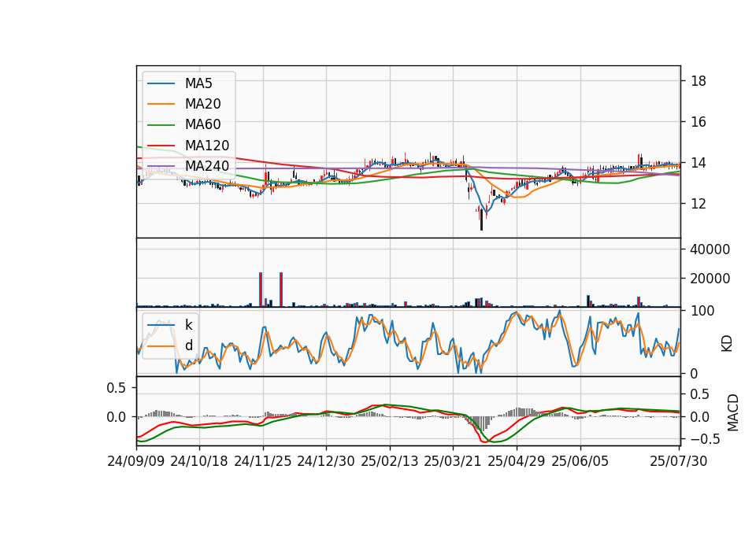Click the 'd' legend label in KD panel
Image resolution: width=756 pixels, height=543 pixels.
click(188, 345)
